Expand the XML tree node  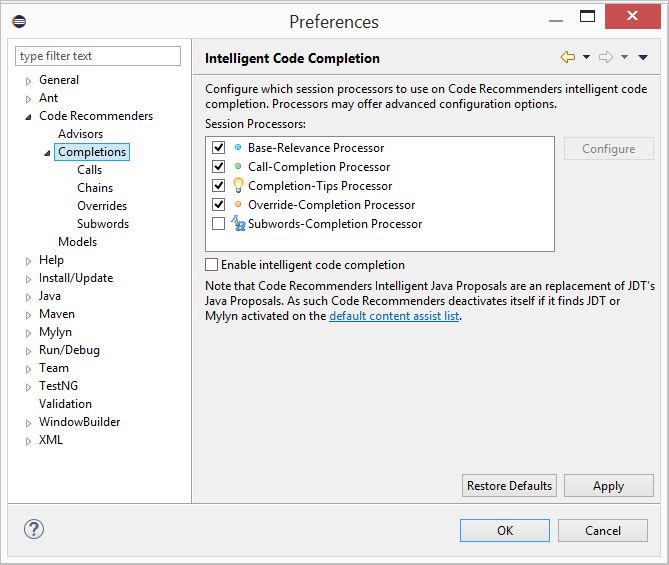(28, 441)
